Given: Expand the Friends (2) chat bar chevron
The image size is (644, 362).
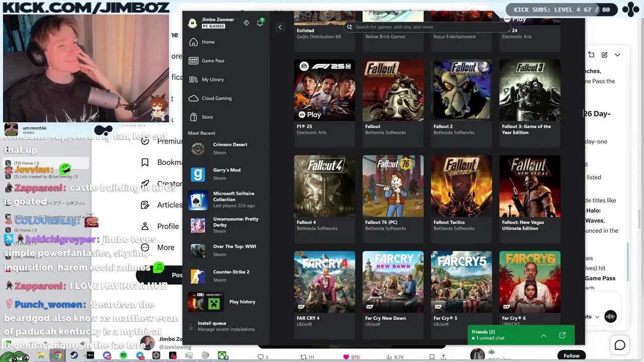Looking at the screenshot, I should [544, 335].
